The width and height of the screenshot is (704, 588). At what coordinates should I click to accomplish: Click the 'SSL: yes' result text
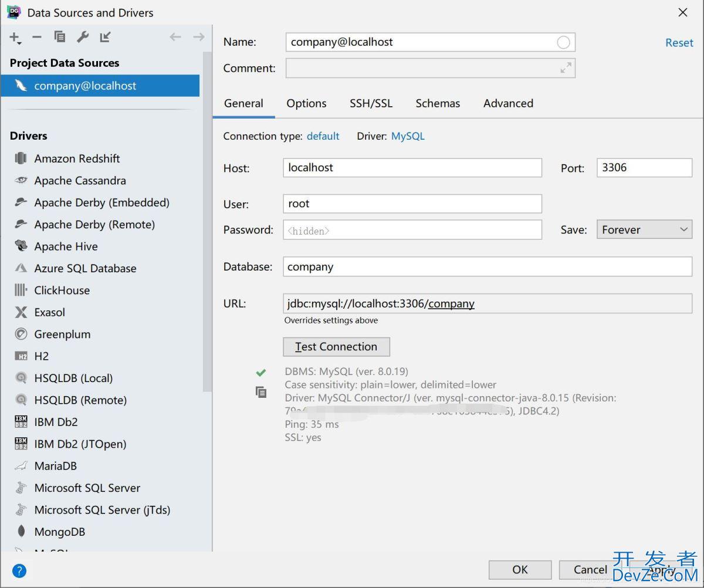click(x=303, y=438)
